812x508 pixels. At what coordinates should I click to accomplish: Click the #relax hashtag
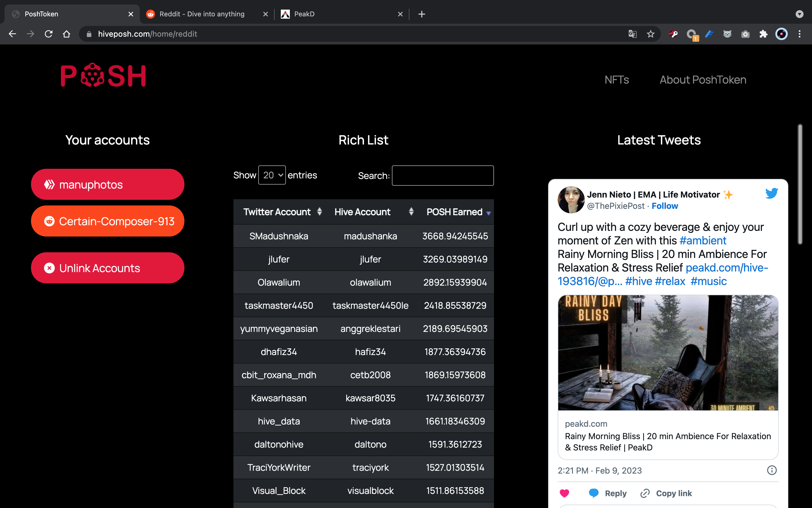(x=670, y=281)
